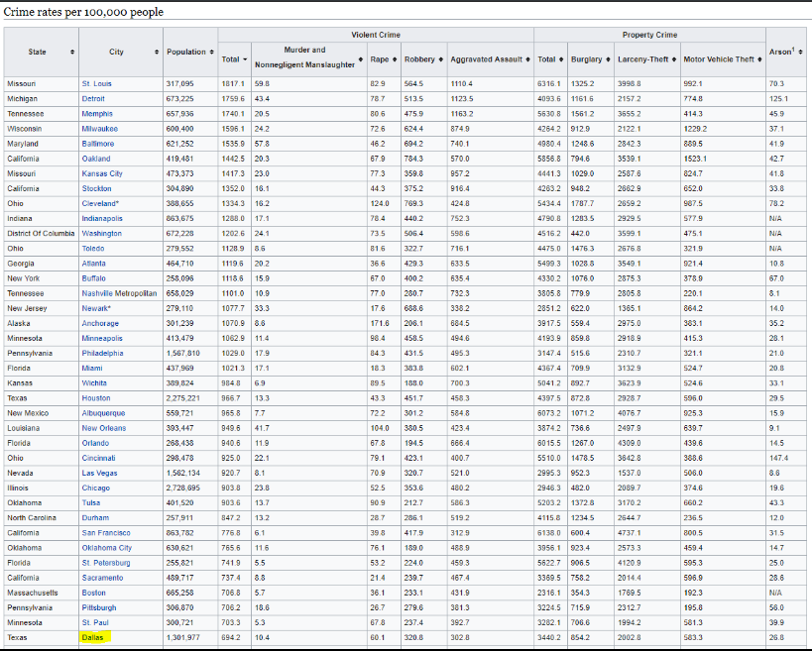812x651 pixels.
Task: Open the Milwaukee city link
Action: [x=100, y=129]
